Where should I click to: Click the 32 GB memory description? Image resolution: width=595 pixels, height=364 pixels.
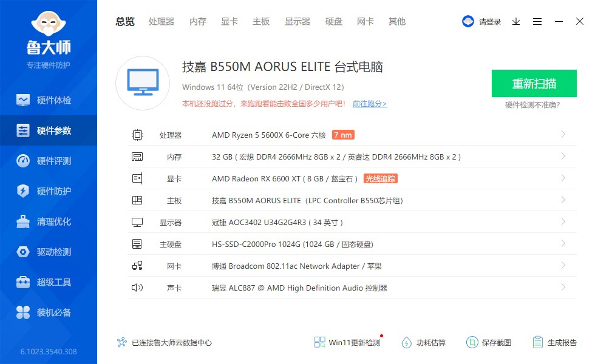[336, 157]
